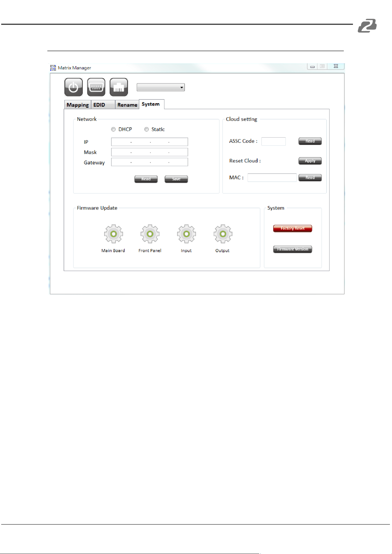Click Read button next to MAC field
The width and height of the screenshot is (392, 554).
(310, 178)
